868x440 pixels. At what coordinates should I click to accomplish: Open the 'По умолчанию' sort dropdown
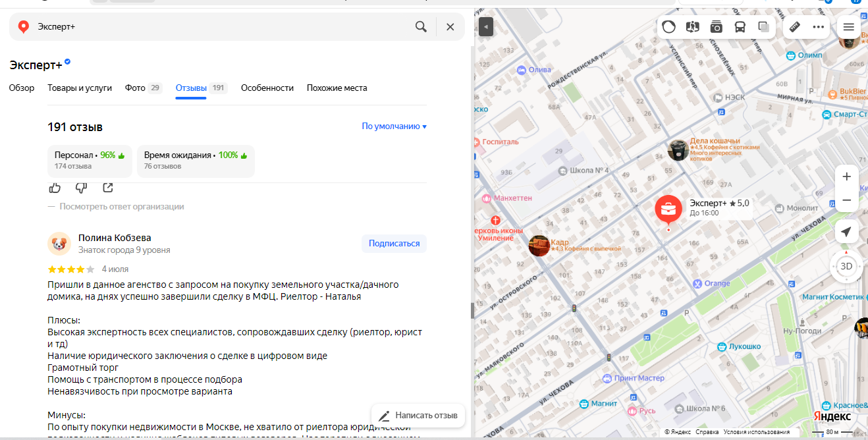point(394,126)
